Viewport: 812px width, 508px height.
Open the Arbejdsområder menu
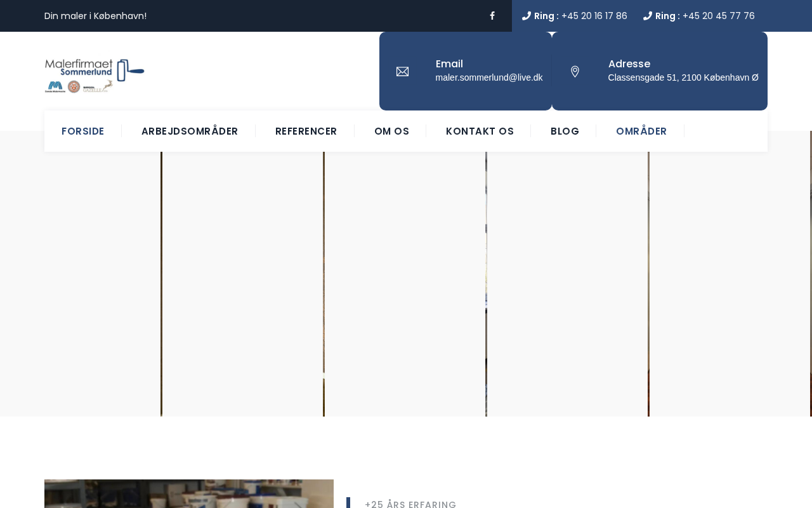point(190,131)
